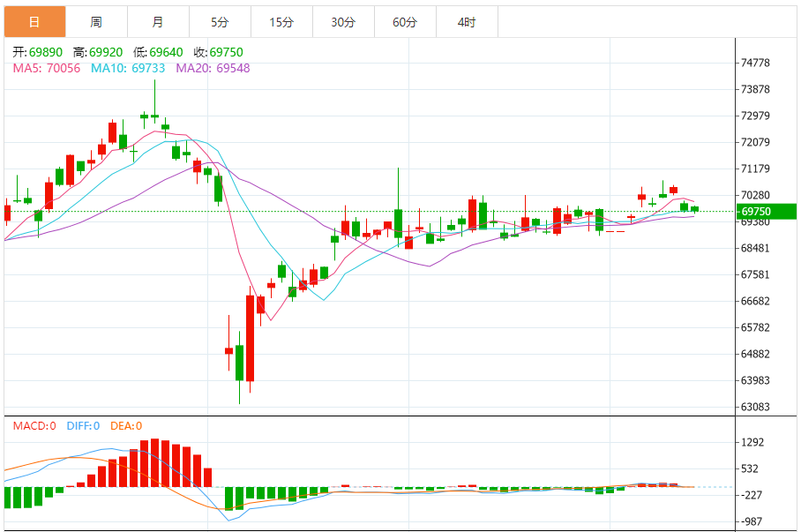Click the 64882 price axis label
This screenshot has height=532, width=801.
point(755,354)
